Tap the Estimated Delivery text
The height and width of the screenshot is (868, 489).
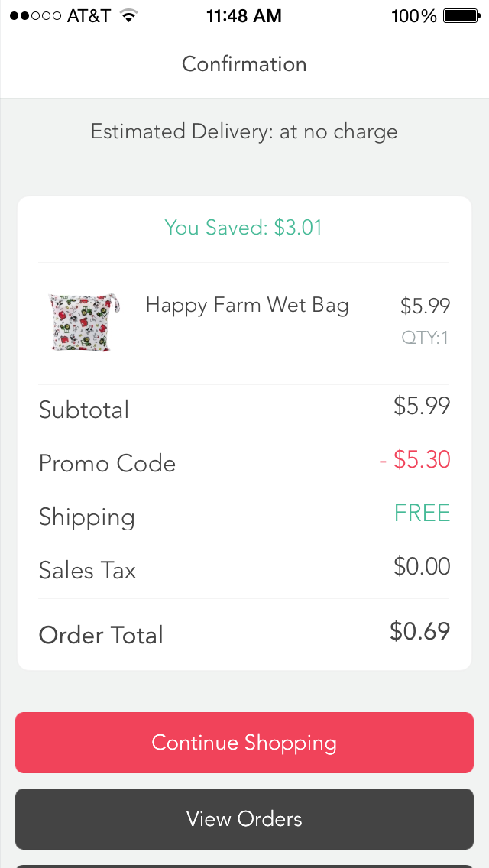244,131
